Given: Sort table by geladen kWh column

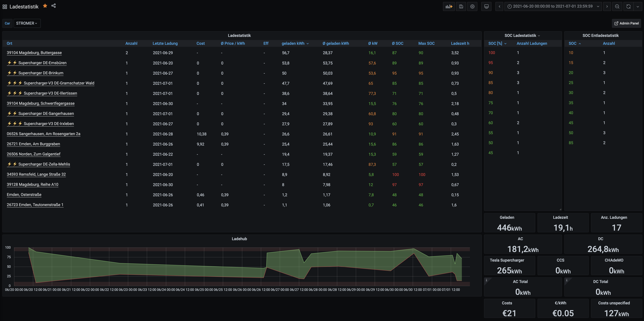Looking at the screenshot, I should [x=293, y=44].
